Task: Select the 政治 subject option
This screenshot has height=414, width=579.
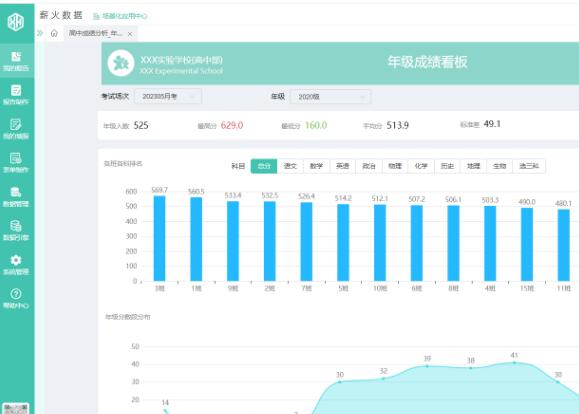Action: point(369,166)
